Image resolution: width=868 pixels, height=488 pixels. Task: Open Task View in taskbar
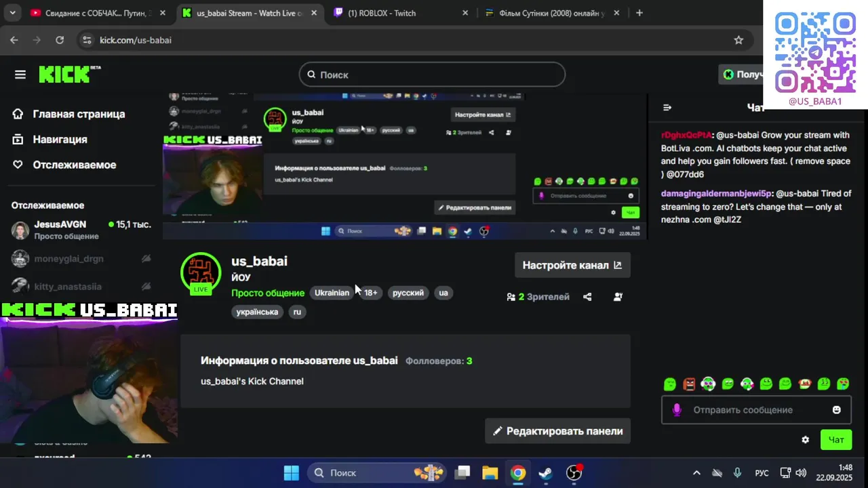coord(462,472)
